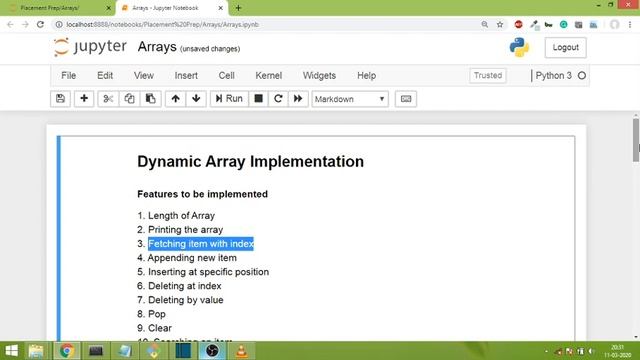The height and width of the screenshot is (360, 640).
Task: Click the Dynamic Array Implementation heading
Action: click(250, 161)
